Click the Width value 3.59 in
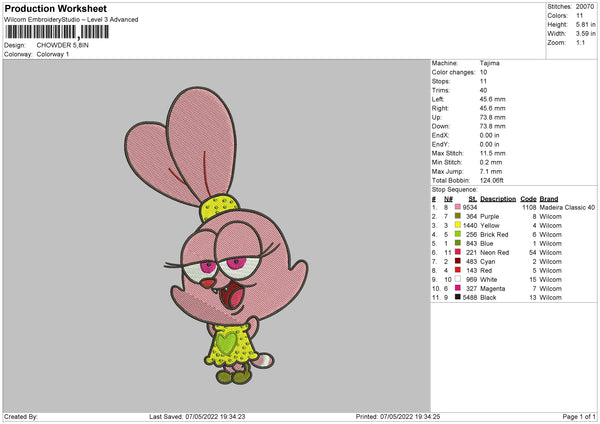 [585, 34]
